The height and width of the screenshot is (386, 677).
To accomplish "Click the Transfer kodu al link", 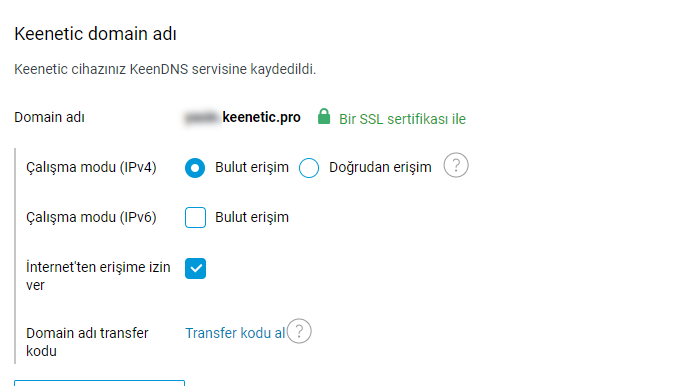I will [x=235, y=333].
